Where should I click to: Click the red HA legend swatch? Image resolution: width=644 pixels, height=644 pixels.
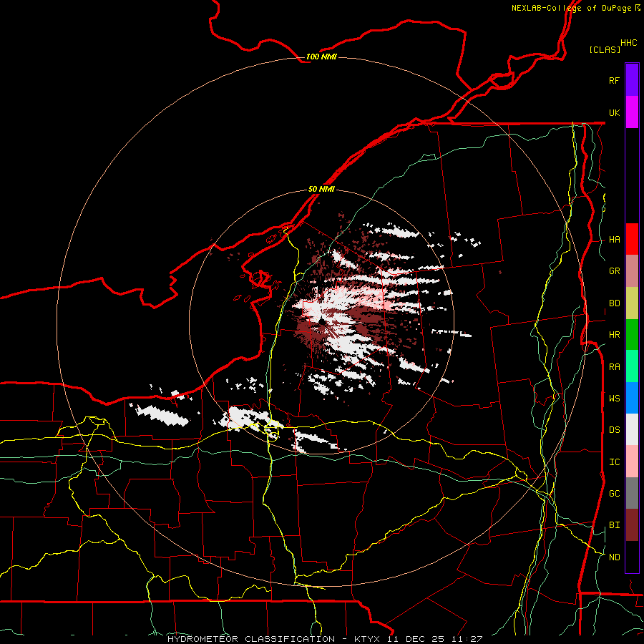[x=632, y=239]
